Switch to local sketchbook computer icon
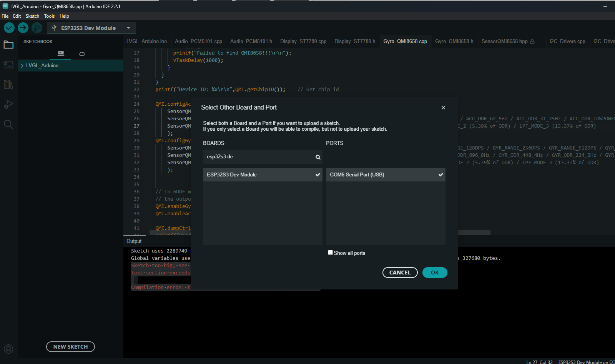615x364 pixels. (61, 53)
